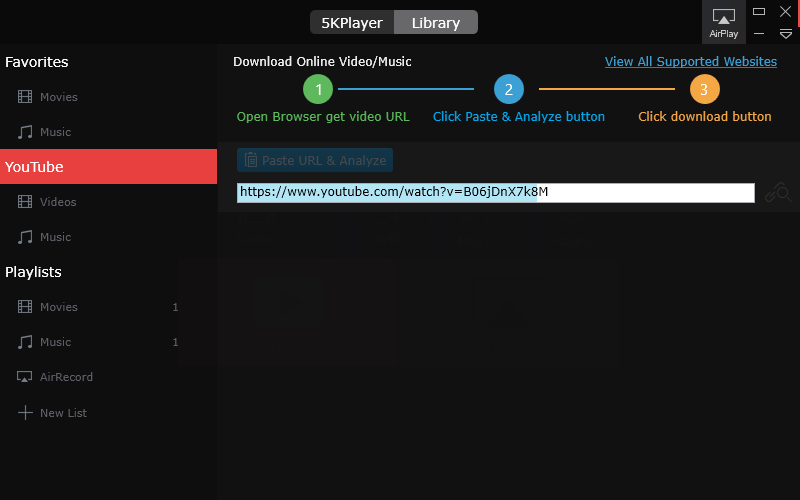
Task: Click inside the YouTube URL input field
Action: (x=495, y=192)
